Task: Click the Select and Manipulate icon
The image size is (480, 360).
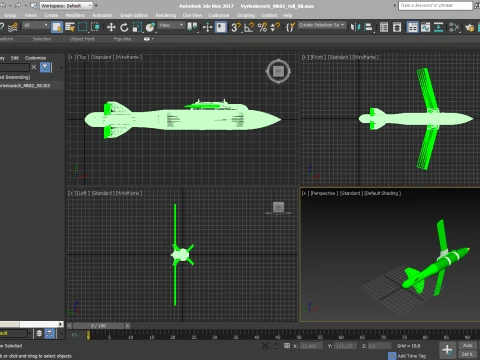Action: tap(207, 27)
